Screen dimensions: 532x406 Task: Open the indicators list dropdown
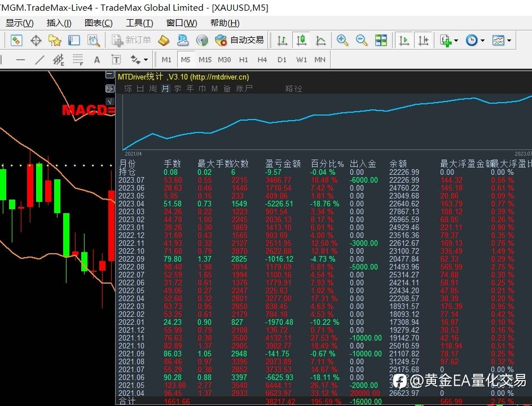(449, 41)
